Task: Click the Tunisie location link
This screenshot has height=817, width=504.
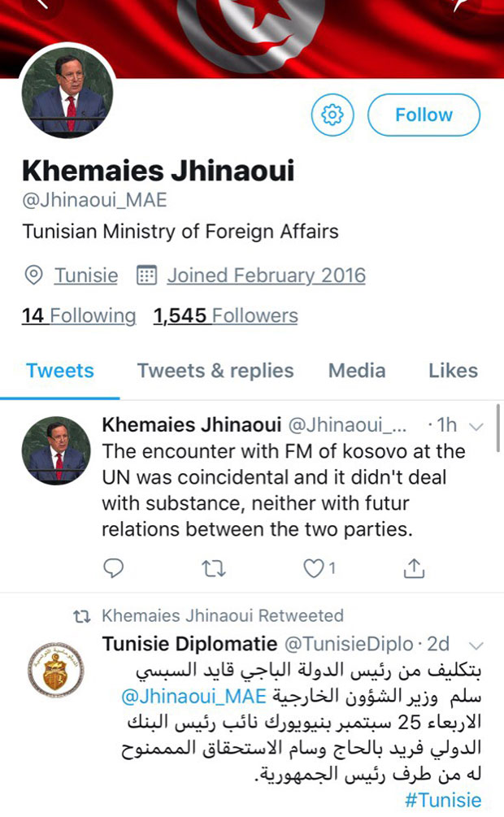Action: [86, 276]
